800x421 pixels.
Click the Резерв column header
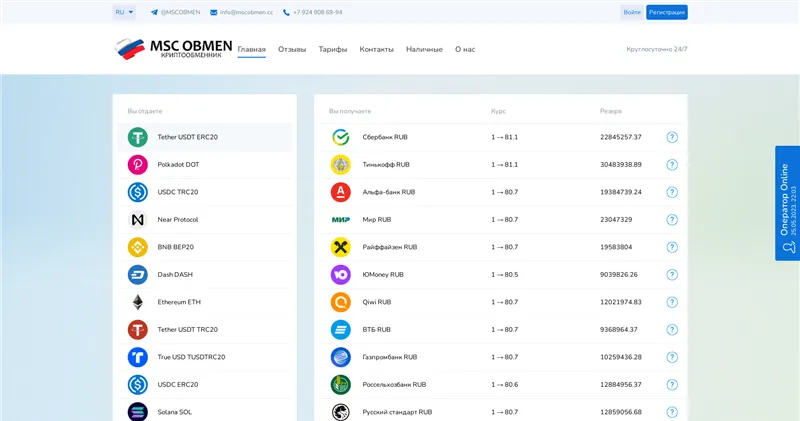pos(611,111)
